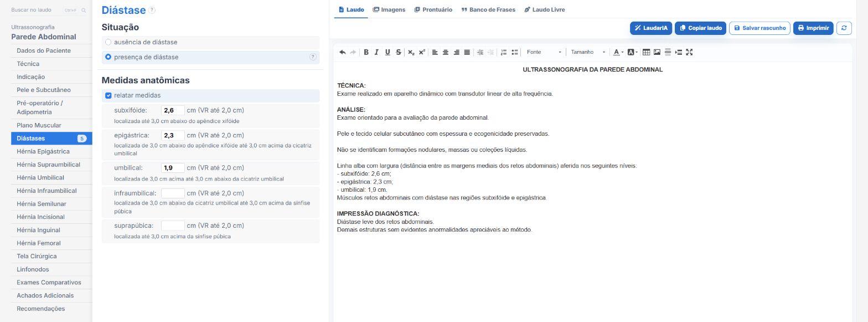Viewport: 868px width, 322px height.
Task: Click the suprapúbica measurement field
Action: tap(173, 226)
